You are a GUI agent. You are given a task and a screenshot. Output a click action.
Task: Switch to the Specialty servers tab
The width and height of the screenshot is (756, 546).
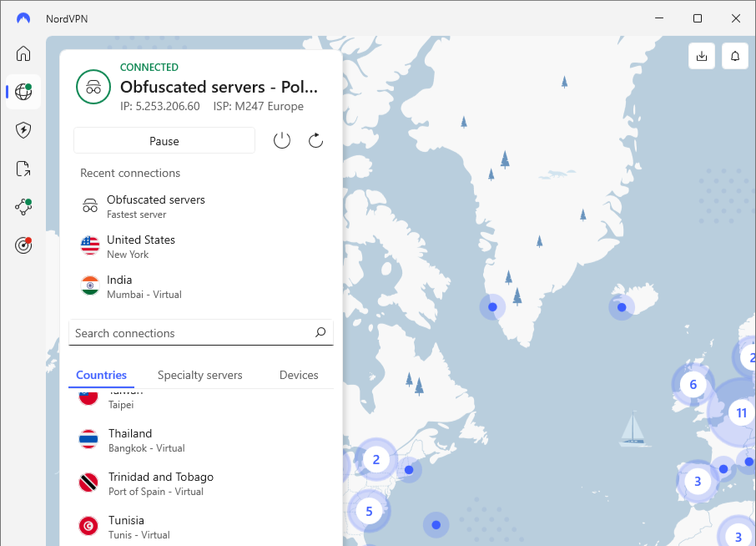(200, 375)
